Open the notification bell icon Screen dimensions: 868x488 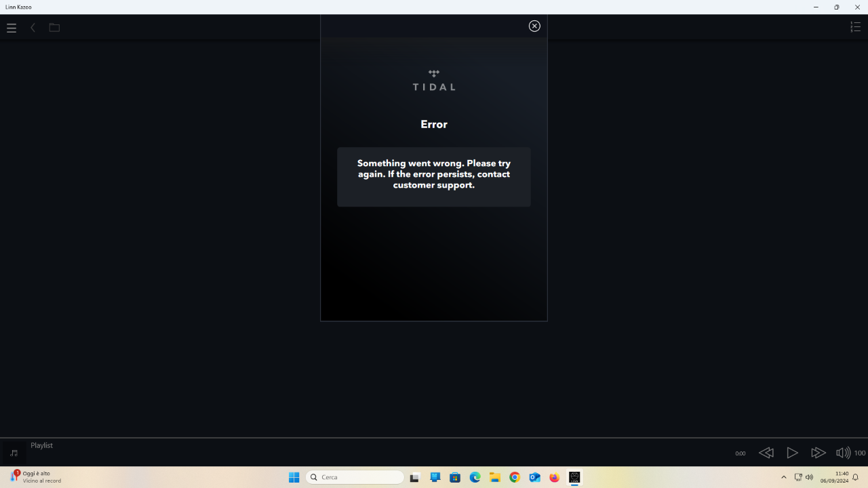coord(856,477)
